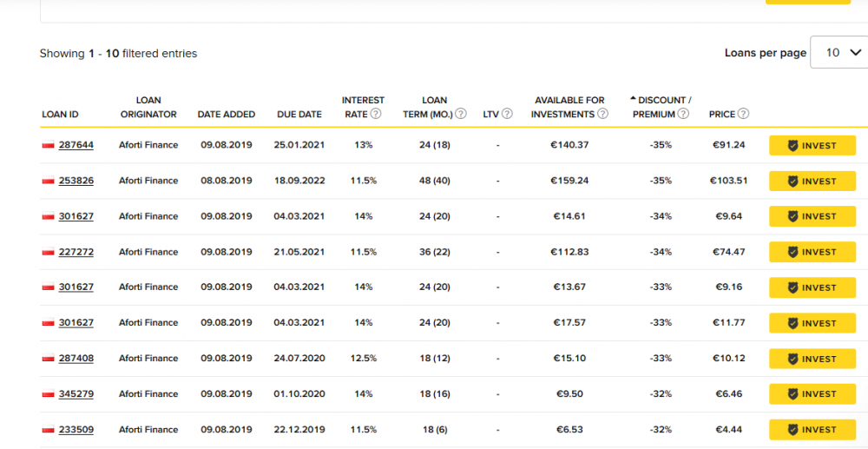Image resolution: width=868 pixels, height=449 pixels.
Task: Click the flag icon next to loan 253826
Action: click(48, 182)
